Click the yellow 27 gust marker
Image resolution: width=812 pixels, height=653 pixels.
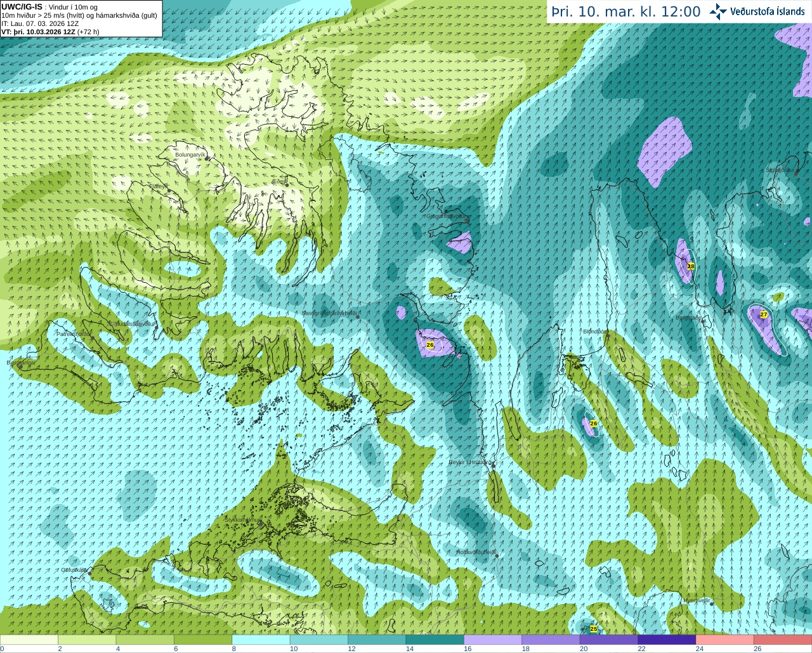coord(764,314)
